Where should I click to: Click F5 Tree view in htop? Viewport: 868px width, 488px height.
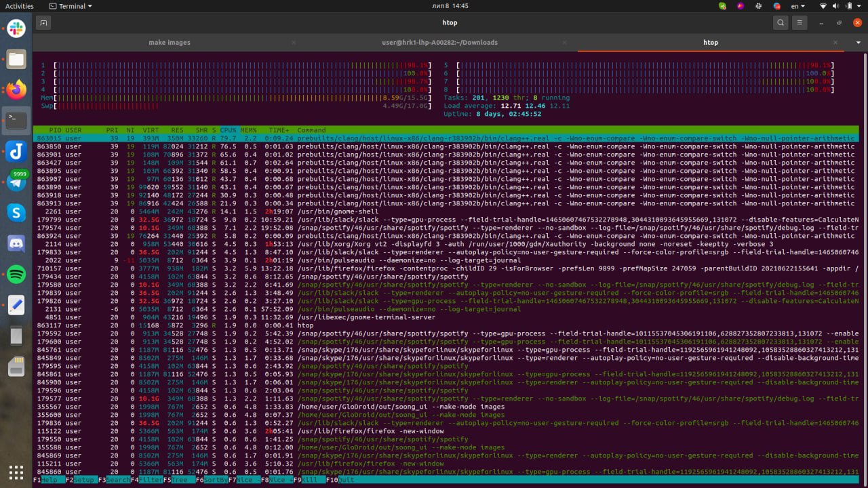click(x=179, y=480)
